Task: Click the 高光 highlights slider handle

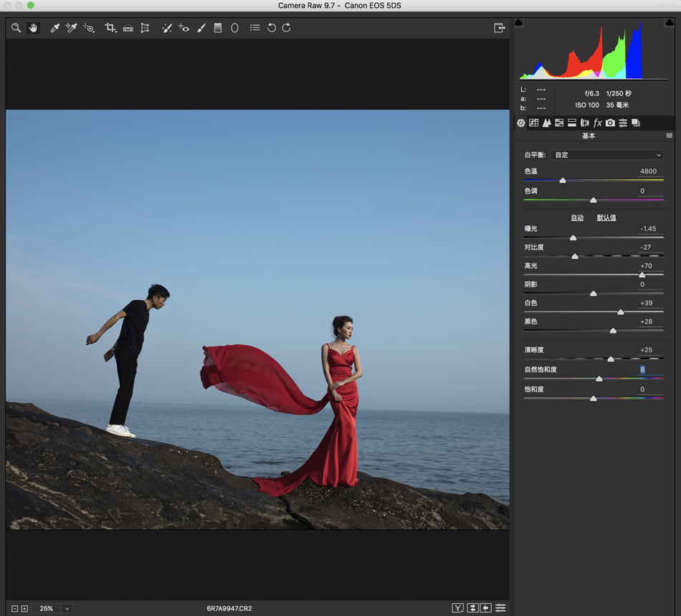Action: [642, 275]
